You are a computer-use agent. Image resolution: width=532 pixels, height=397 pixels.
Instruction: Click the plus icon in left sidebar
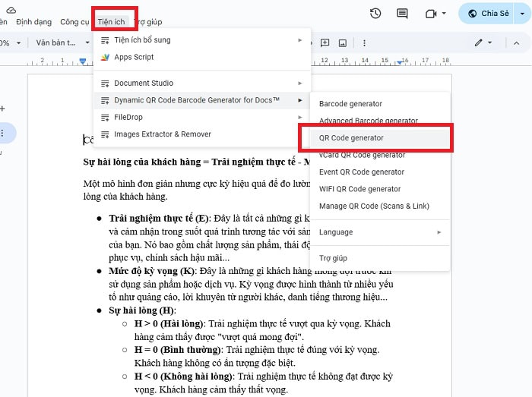(x=2, y=109)
